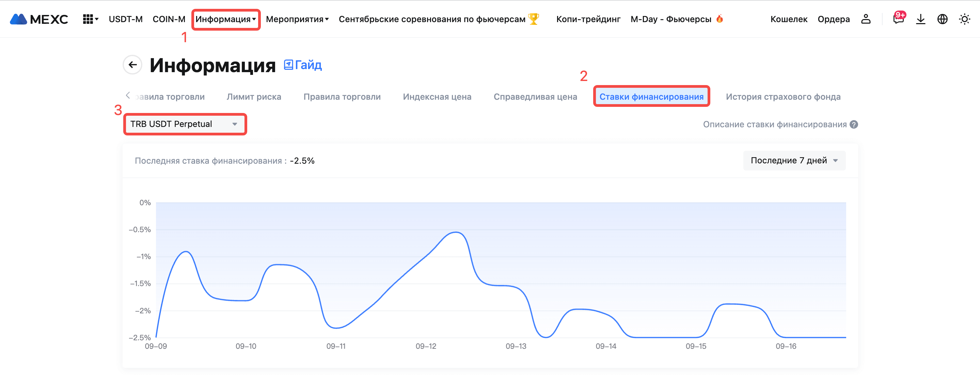Click the funding rate description help icon
This screenshot has width=980, height=375.
coord(854,124)
